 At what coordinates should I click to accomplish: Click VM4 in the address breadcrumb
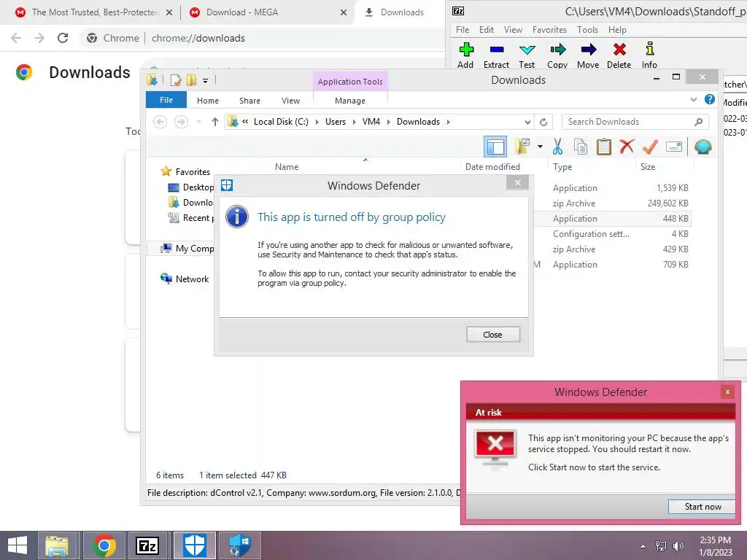(x=371, y=122)
